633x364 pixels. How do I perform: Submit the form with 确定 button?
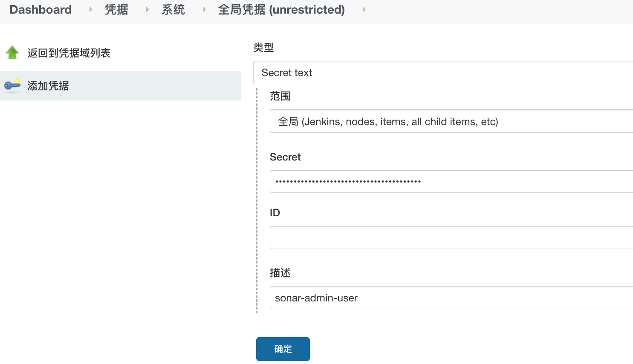pos(283,349)
